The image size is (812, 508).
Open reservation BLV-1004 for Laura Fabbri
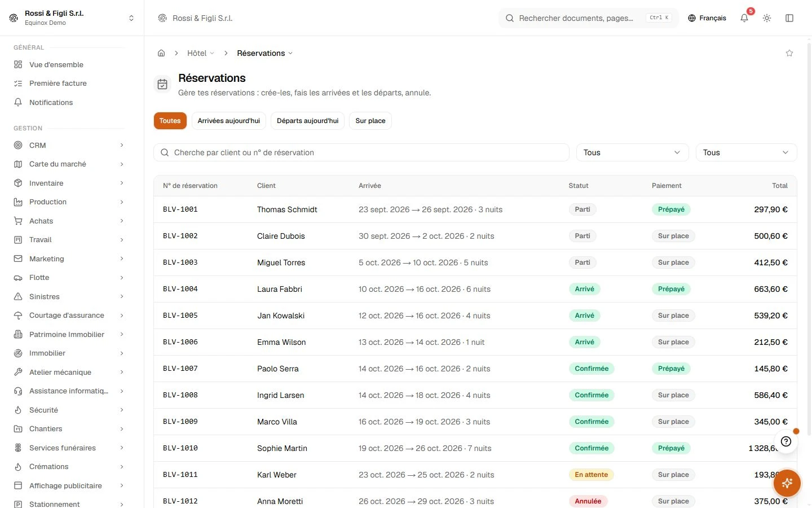pos(475,289)
